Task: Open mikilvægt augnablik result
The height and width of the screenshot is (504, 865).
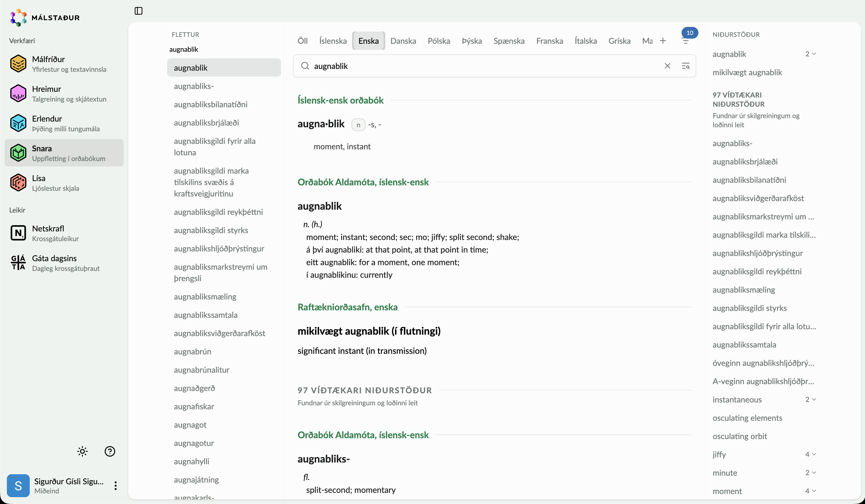Action: pyautogui.click(x=747, y=72)
